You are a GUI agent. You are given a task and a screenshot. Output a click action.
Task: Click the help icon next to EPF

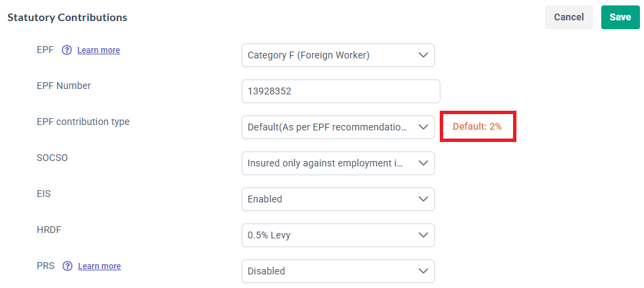point(67,50)
